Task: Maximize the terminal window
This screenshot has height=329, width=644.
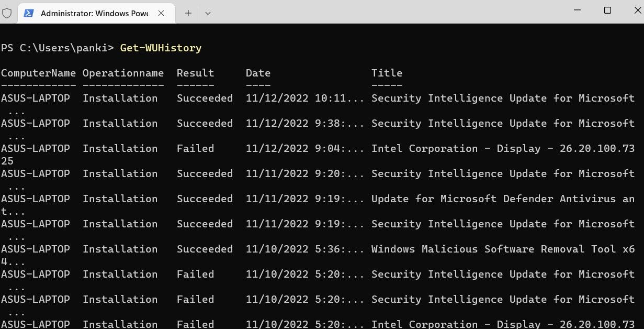Action: point(607,10)
